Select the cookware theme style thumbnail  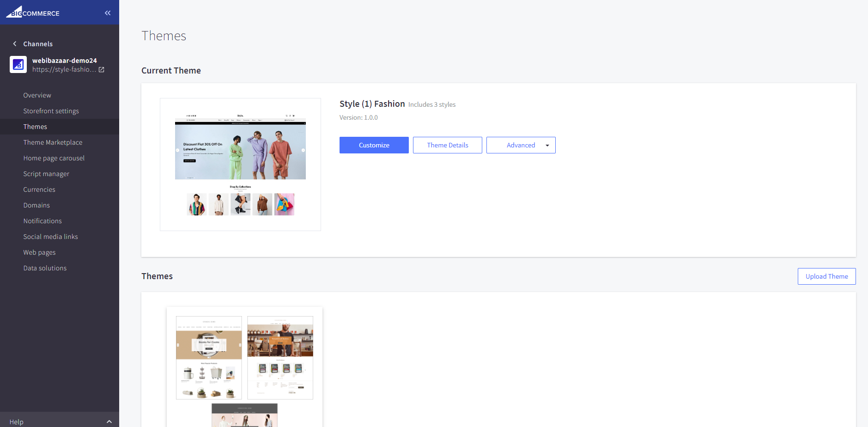point(209,357)
